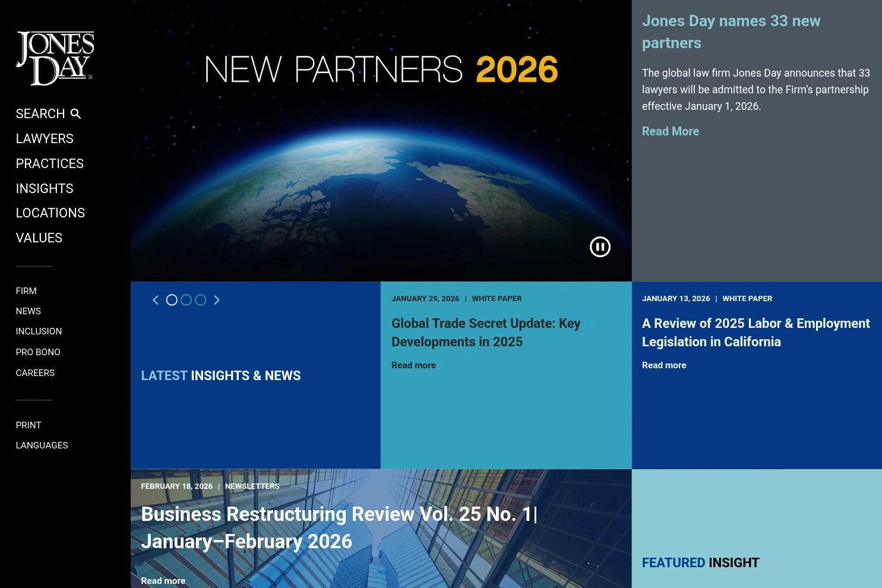
Task: Click the Jones Day logo
Action: [x=55, y=58]
